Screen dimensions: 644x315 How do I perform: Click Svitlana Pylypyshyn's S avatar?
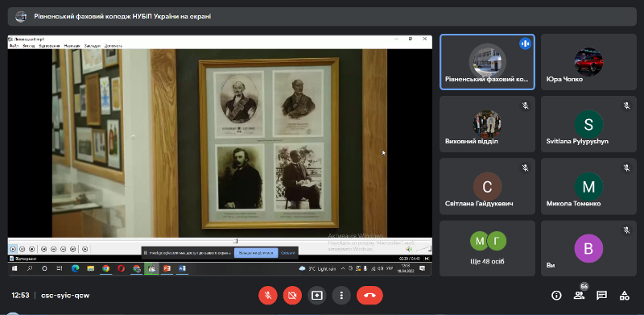588,124
